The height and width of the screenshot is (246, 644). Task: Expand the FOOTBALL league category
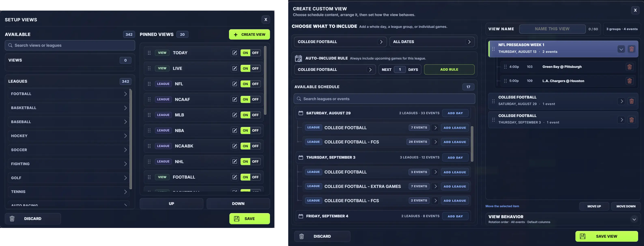click(69, 94)
